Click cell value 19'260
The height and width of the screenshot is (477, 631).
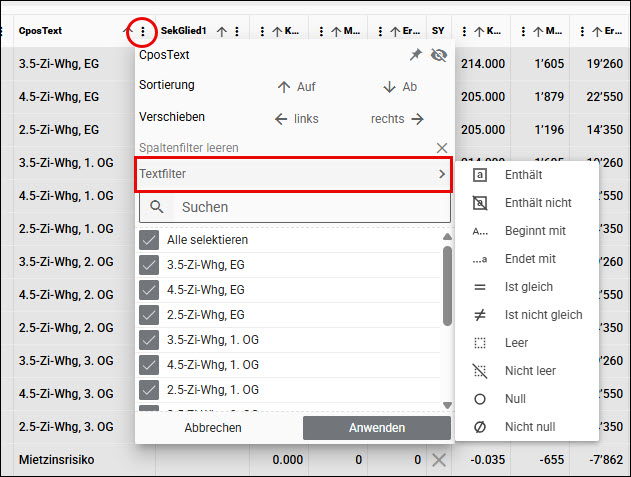[x=605, y=64]
